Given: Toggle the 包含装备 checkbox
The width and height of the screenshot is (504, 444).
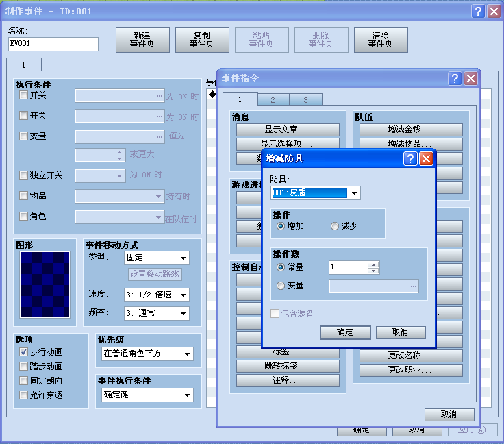Looking at the screenshot, I should tap(275, 313).
